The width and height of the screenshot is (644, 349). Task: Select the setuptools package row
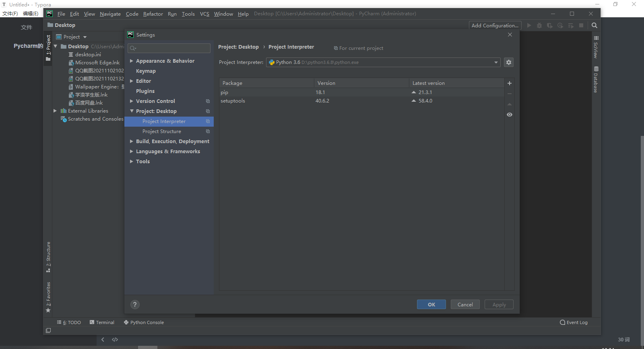(361, 101)
